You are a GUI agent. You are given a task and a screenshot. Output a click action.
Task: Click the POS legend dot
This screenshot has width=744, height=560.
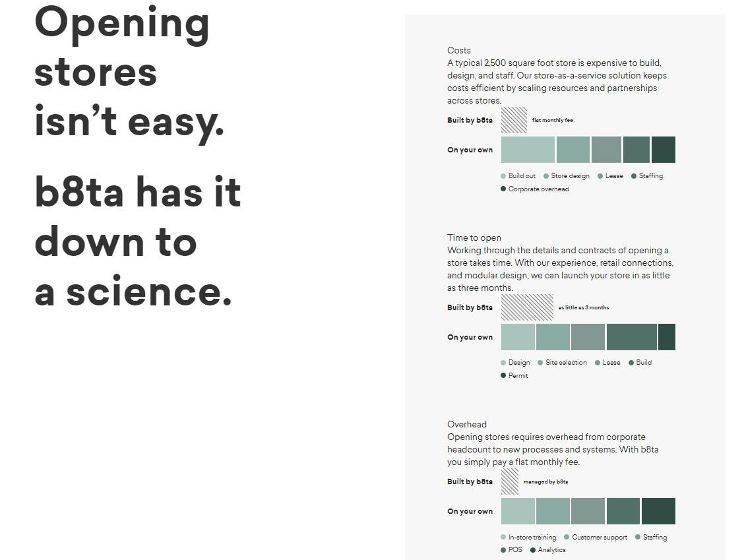click(503, 550)
